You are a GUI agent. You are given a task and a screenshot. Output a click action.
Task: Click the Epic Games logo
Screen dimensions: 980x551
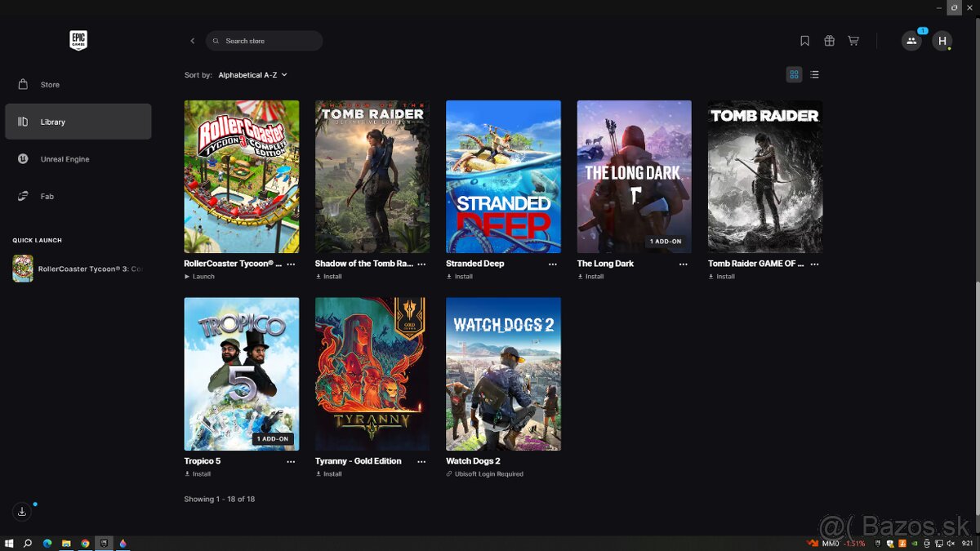coord(78,41)
